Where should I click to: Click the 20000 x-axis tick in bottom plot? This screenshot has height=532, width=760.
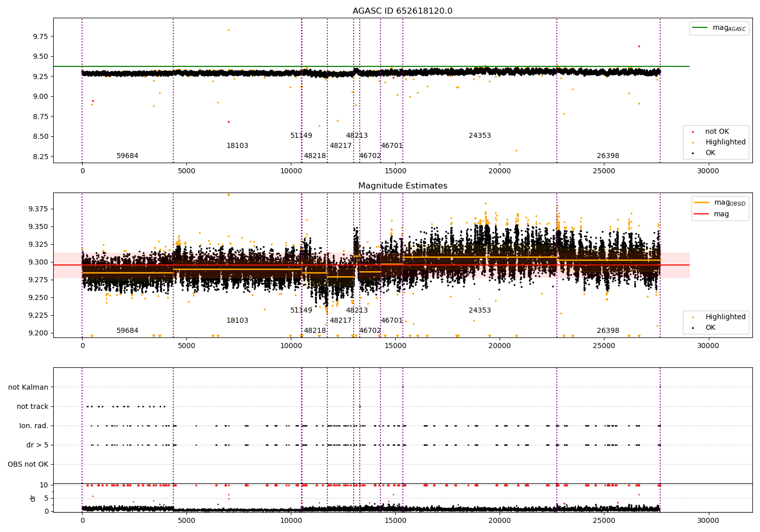coord(499,520)
